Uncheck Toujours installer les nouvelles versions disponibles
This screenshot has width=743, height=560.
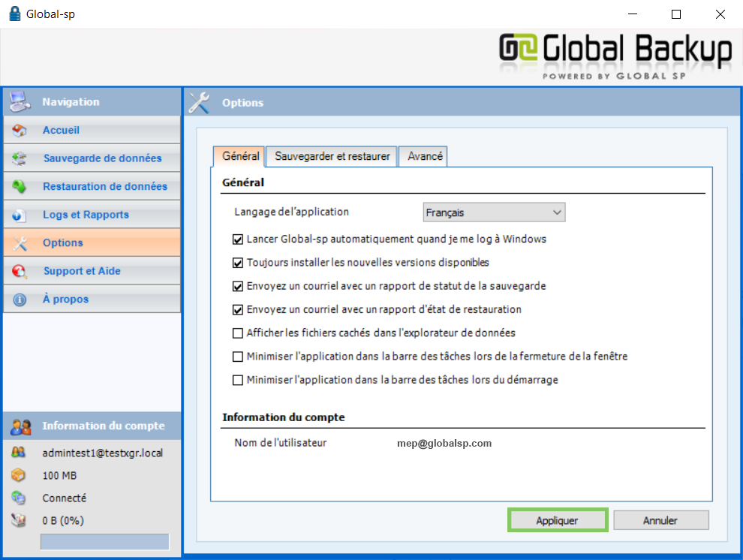click(238, 263)
